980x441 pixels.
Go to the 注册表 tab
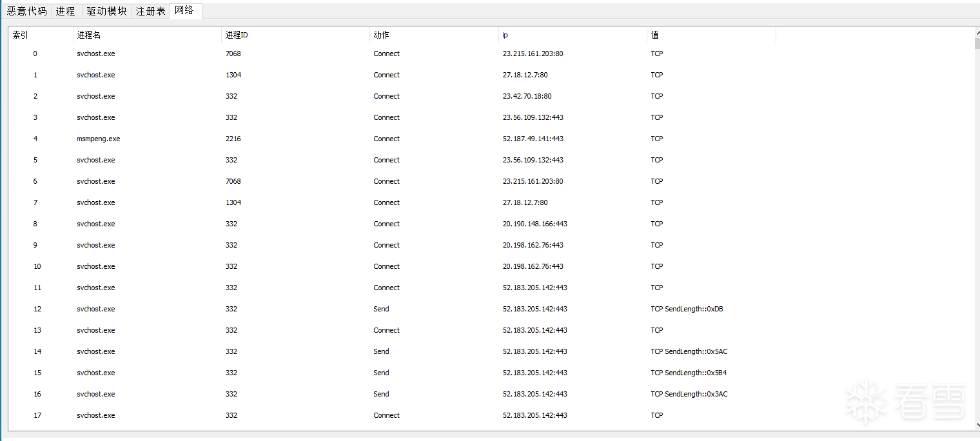150,11
